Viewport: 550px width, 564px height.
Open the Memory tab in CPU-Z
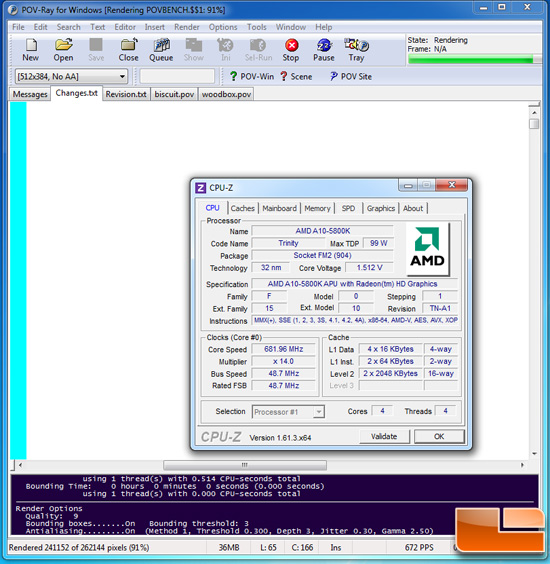pos(317,208)
